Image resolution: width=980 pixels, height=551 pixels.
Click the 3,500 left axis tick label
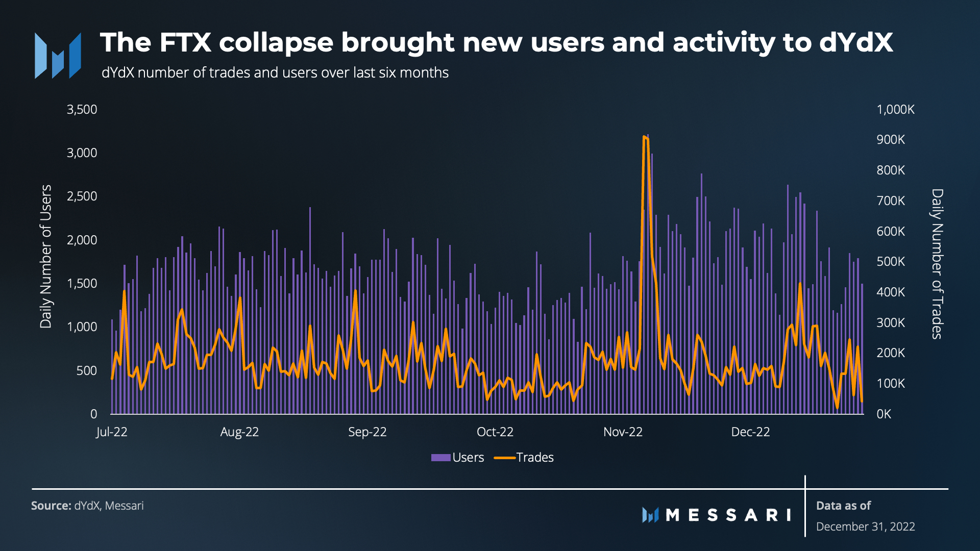click(82, 110)
